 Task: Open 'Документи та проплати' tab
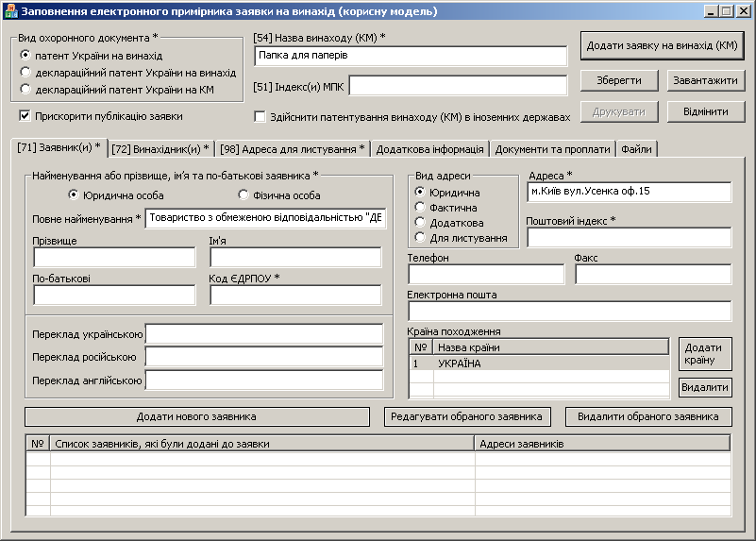click(x=552, y=149)
